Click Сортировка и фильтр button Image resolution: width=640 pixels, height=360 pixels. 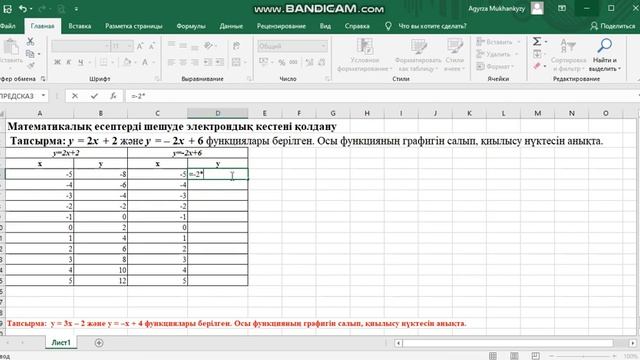pos(568,55)
